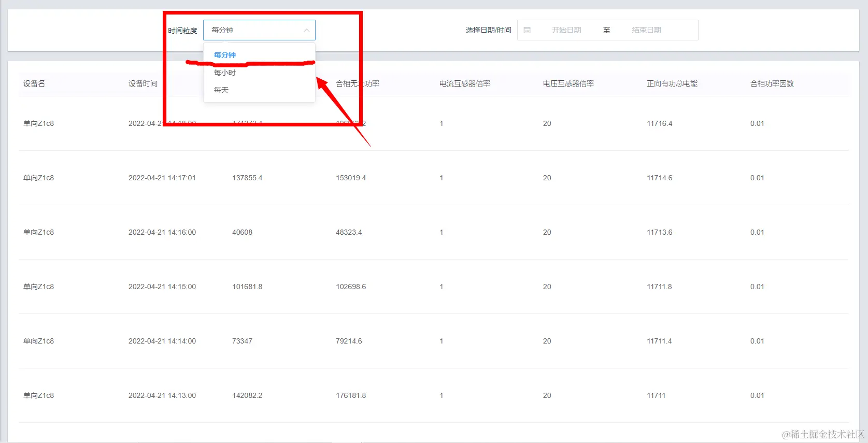Click 单向Z1c8 in the 11716.4 row
The image size is (868, 443).
coord(38,123)
